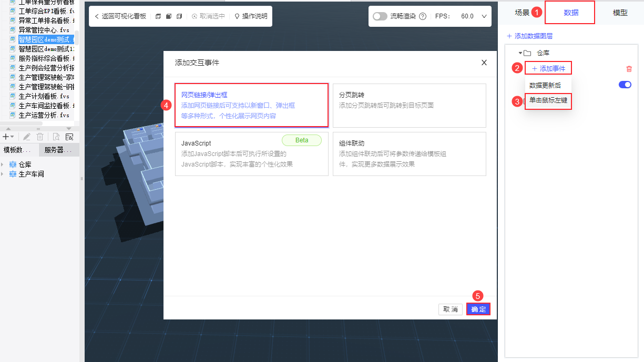This screenshot has width=644, height=362.
Task: Click panel collapse up arrow above dataset toolbar
Action: click(8, 128)
